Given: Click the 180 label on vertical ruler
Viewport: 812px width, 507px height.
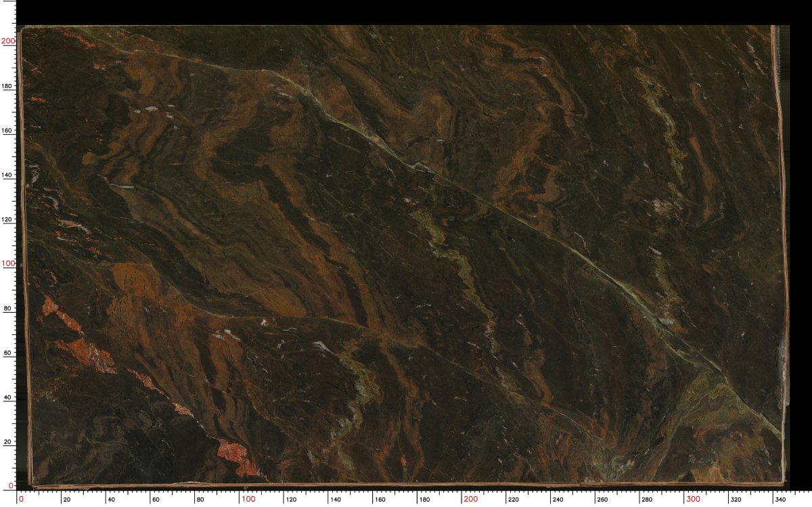Looking at the screenshot, I should 8,86.
